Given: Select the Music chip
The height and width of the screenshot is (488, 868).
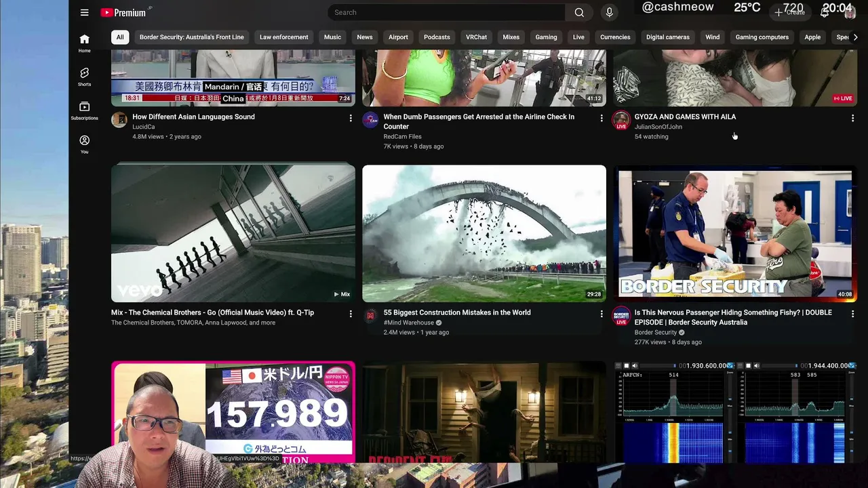Looking at the screenshot, I should tap(332, 37).
